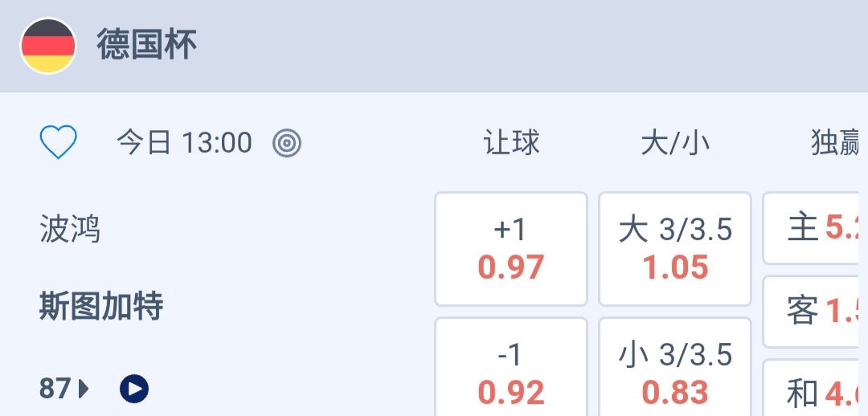Viewport: 868px width, 416px height.
Task: Pick the -1 handicap odds 0.92
Action: point(511,373)
